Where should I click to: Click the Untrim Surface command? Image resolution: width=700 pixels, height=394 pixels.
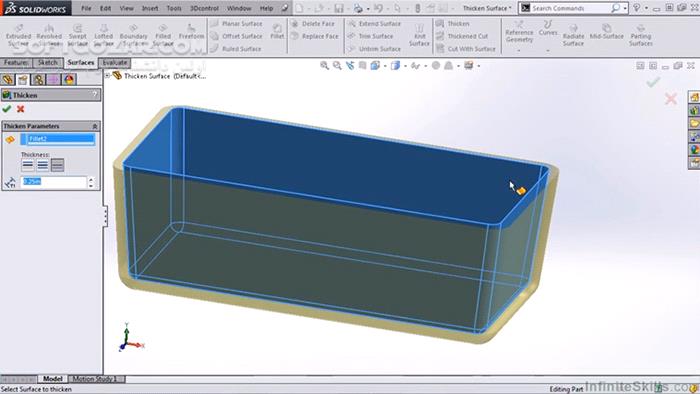pos(375,49)
